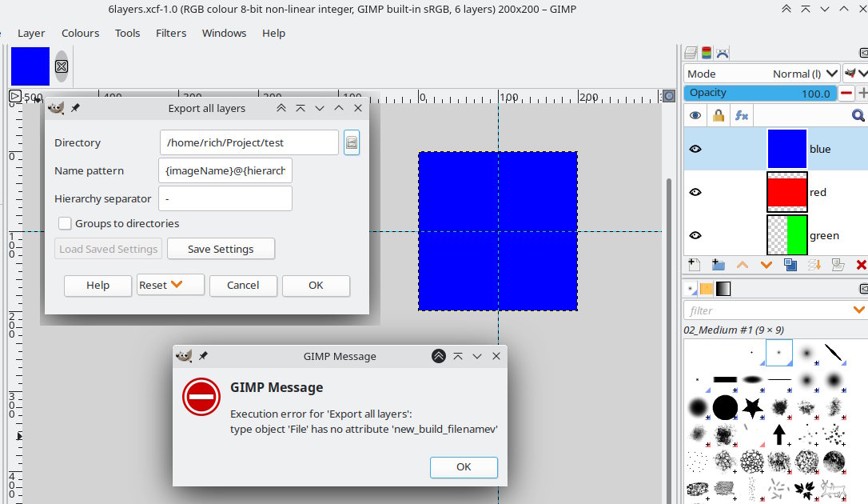Open the layer Mode dropdown
868x504 pixels.
[x=762, y=74]
